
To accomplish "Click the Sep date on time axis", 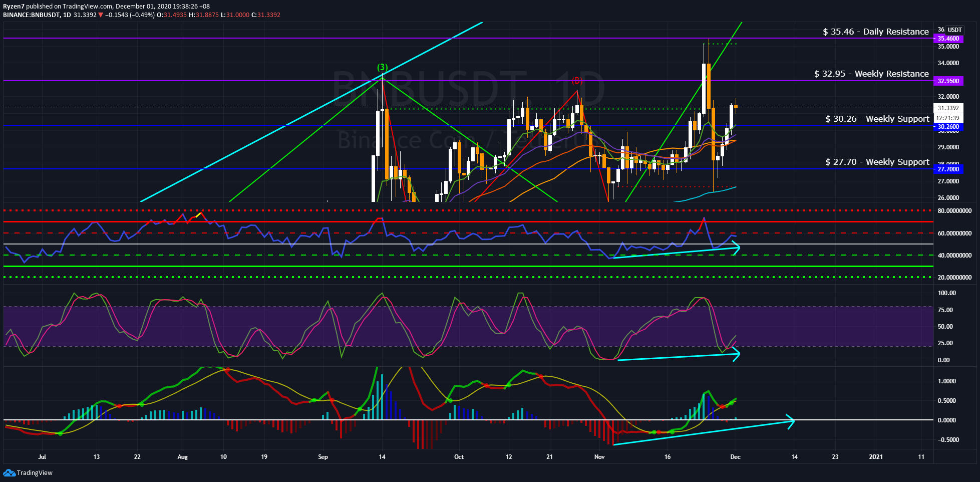I will point(323,457).
